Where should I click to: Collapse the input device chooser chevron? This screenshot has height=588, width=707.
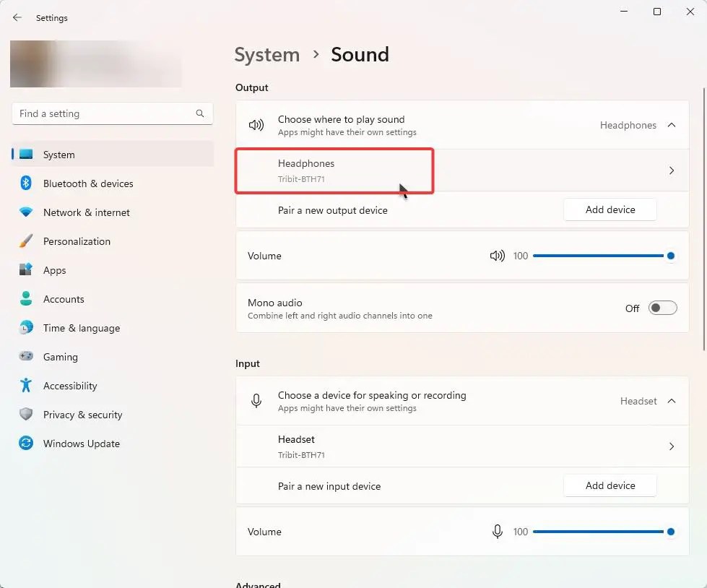tap(672, 401)
